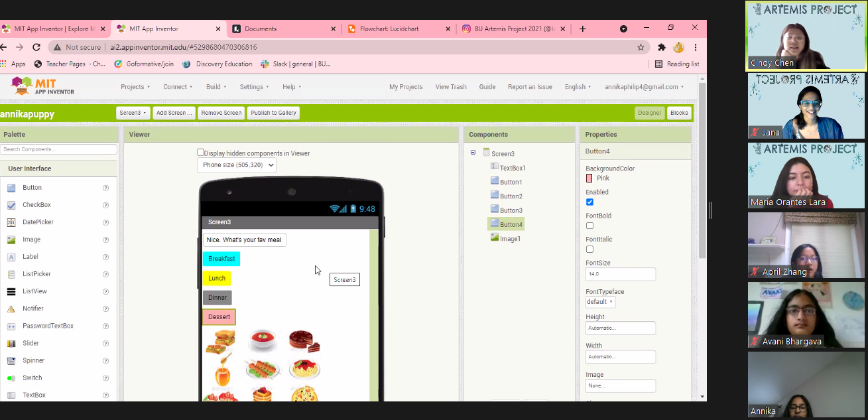Open the Help dropdown menu

click(292, 87)
